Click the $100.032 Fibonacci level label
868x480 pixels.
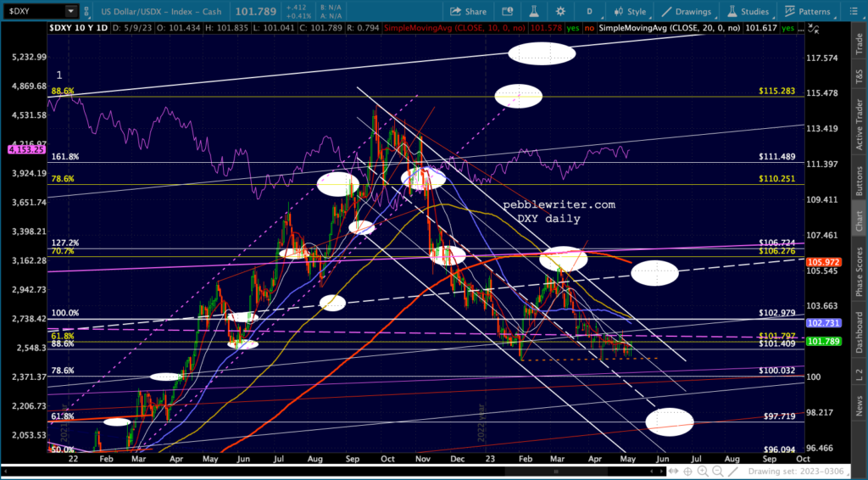pos(777,371)
